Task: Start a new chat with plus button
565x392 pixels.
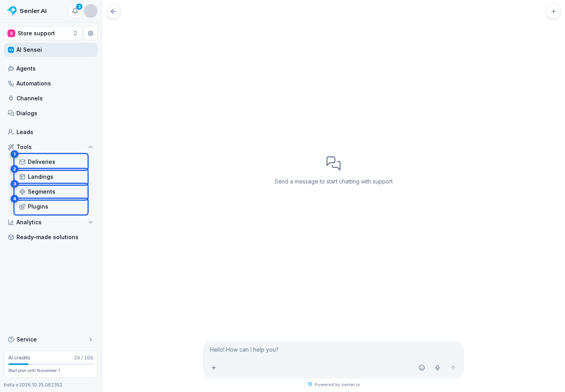Action: [x=554, y=11]
